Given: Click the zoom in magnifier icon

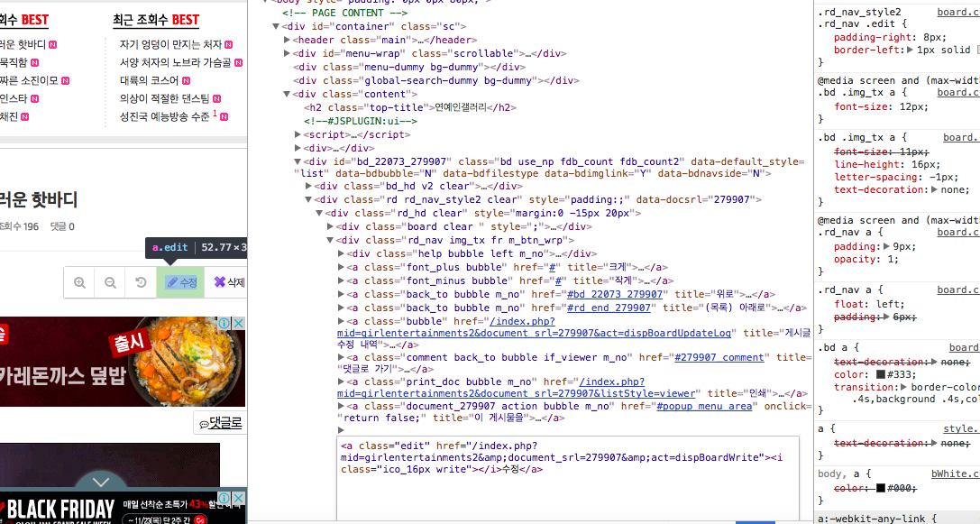Looking at the screenshot, I should [x=80, y=282].
